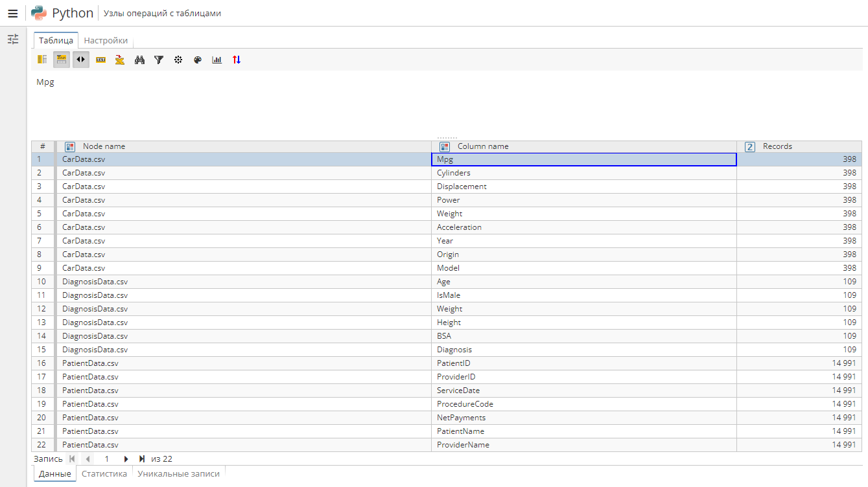Click the export data icon with yellow arrow
Screen dimensions: 868x487
119,60
